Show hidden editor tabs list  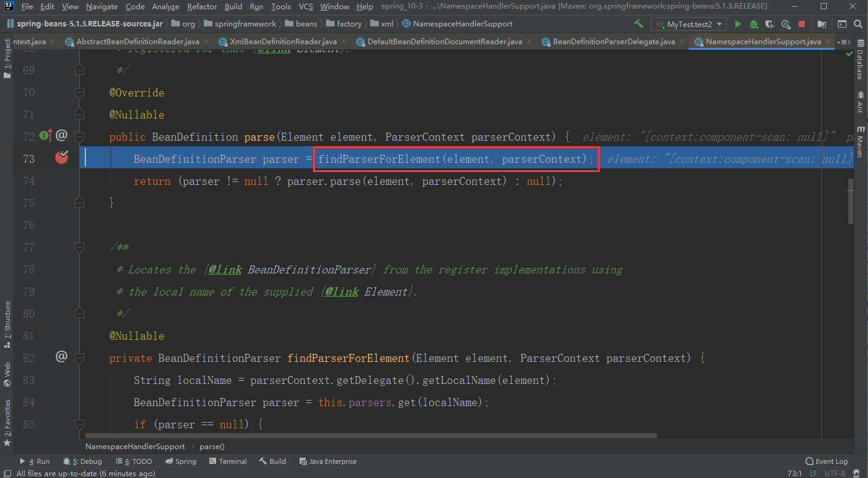(845, 42)
